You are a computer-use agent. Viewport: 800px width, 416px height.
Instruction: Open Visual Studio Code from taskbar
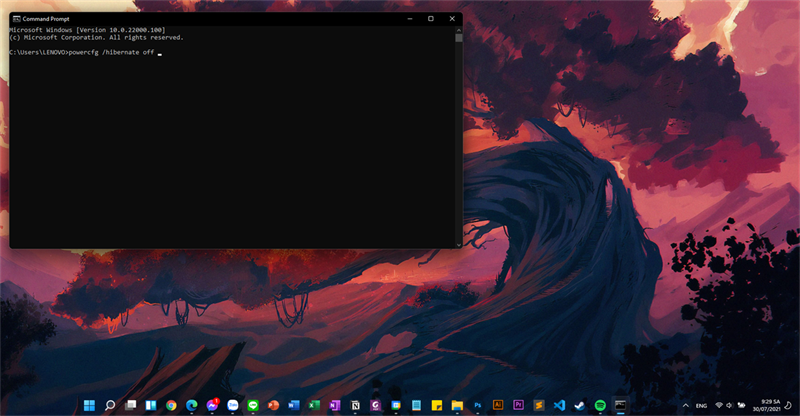[x=559, y=405]
